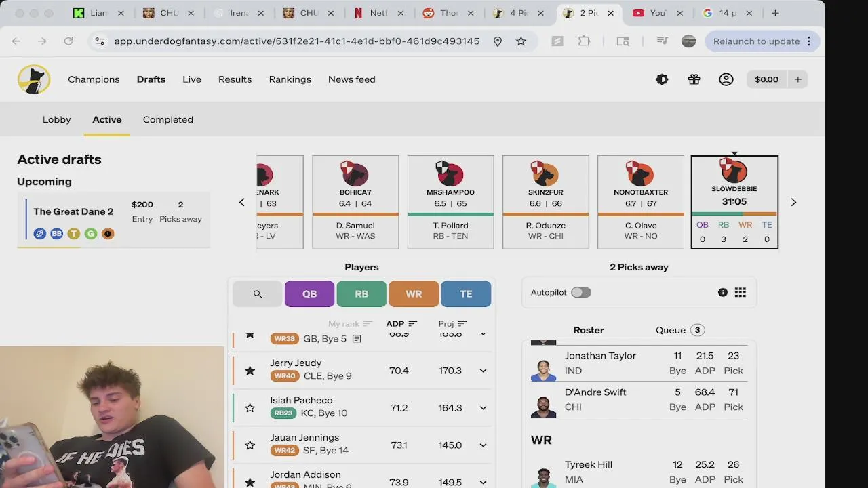Click the plus add funds button
868x488 pixels.
[798, 79]
